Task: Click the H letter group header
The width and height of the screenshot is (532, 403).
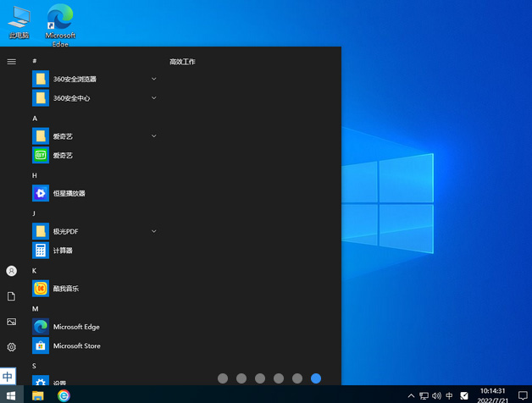Action: tap(34, 175)
